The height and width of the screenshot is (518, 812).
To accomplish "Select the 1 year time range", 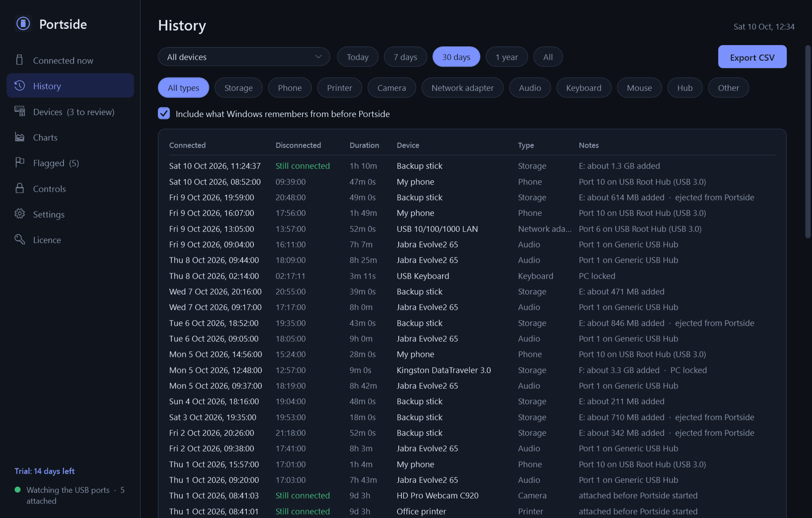I will tap(507, 57).
